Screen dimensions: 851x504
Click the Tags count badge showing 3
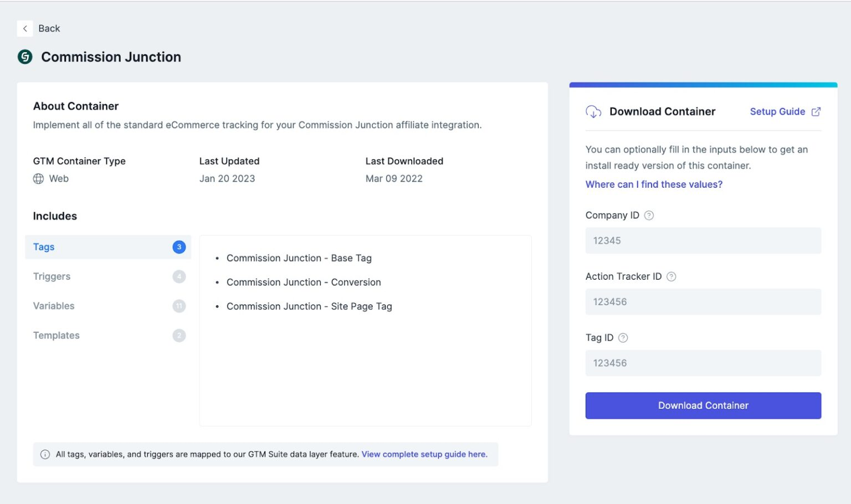click(x=179, y=247)
